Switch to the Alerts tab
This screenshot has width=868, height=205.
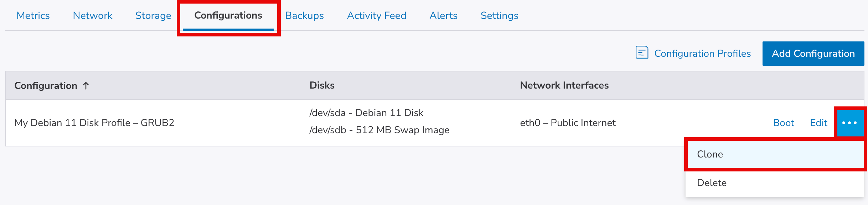point(443,16)
